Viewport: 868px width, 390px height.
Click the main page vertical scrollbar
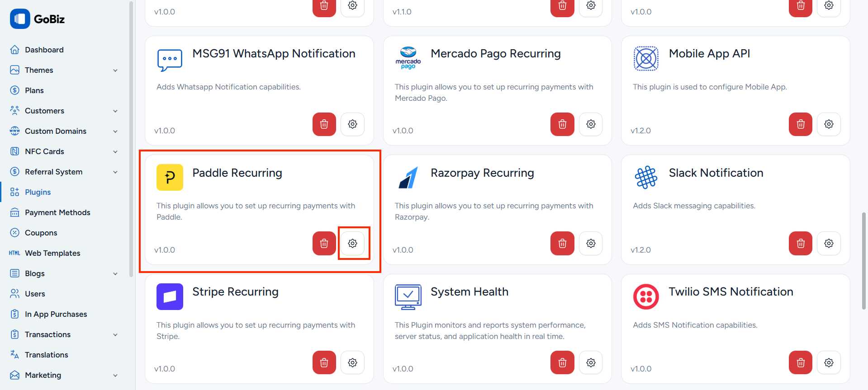(x=863, y=260)
